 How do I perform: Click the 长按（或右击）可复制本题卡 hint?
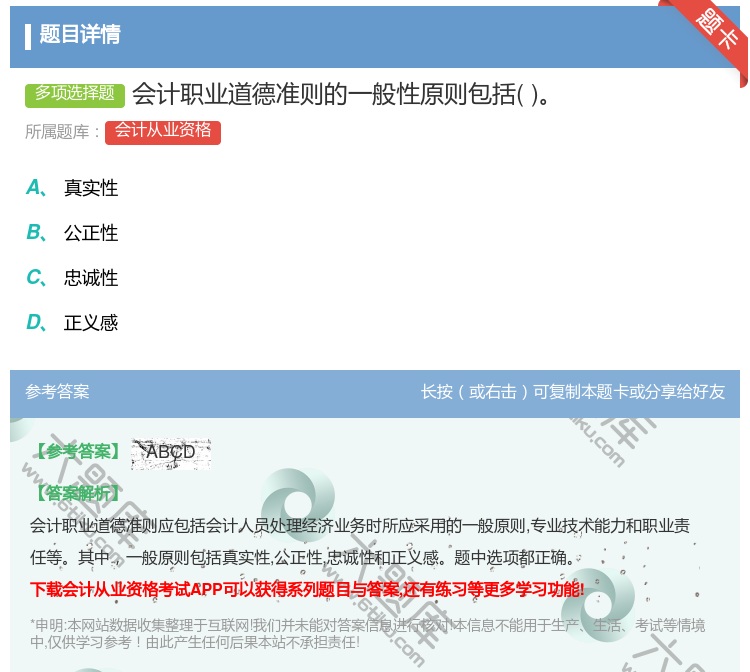573,392
